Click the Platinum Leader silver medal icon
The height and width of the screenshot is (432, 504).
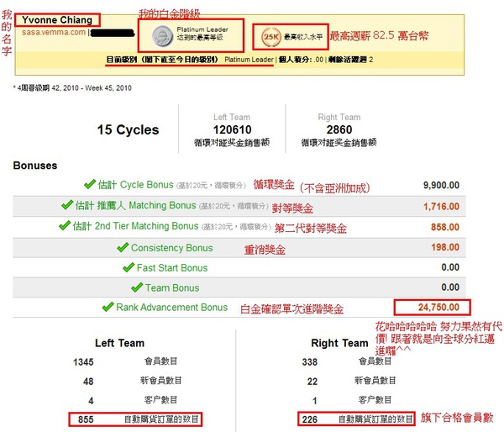(x=163, y=35)
